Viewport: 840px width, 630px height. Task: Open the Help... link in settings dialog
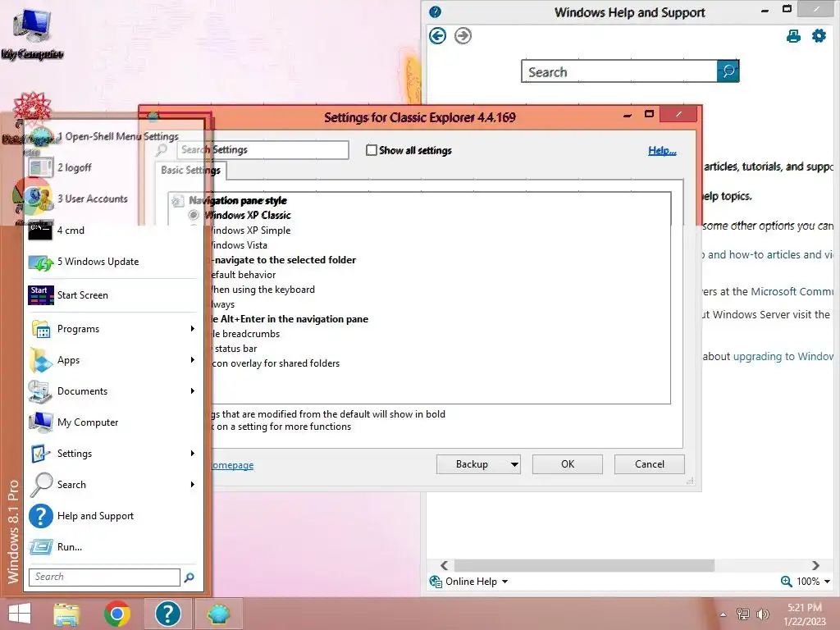tap(662, 151)
